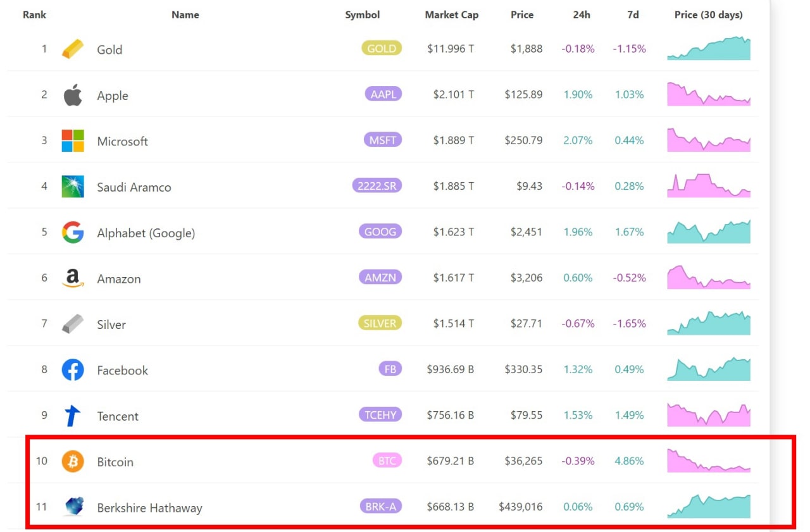810x532 pixels.
Task: Click the Saudi Aramco logo icon
Action: click(x=73, y=187)
